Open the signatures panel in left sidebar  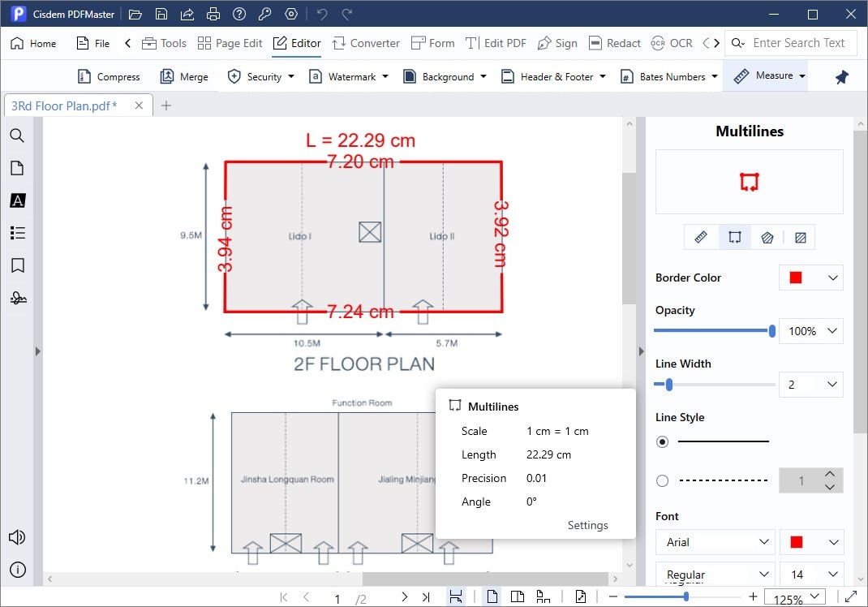(17, 298)
